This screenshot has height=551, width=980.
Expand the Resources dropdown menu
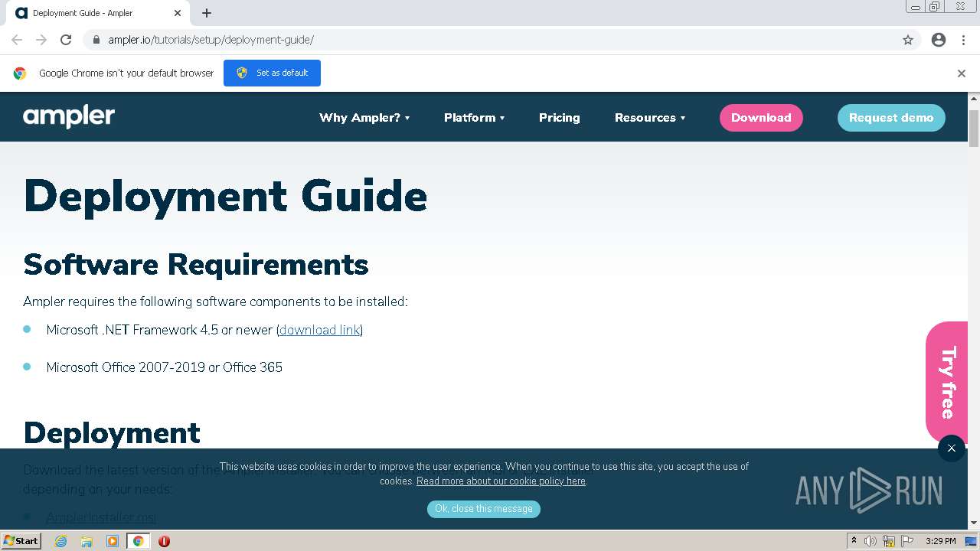[650, 118]
